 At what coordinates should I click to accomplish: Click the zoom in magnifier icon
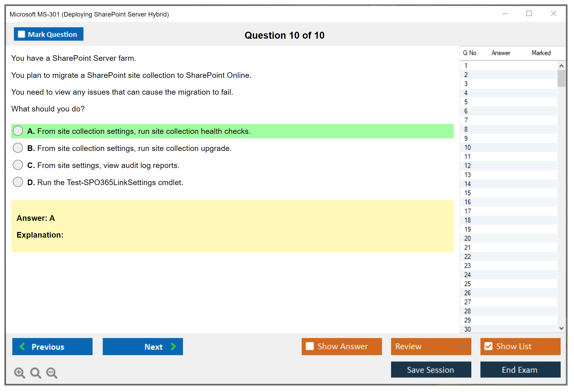(x=19, y=373)
